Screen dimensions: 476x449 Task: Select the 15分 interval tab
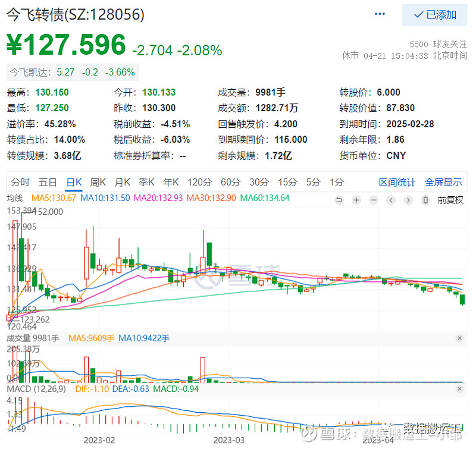point(287,183)
